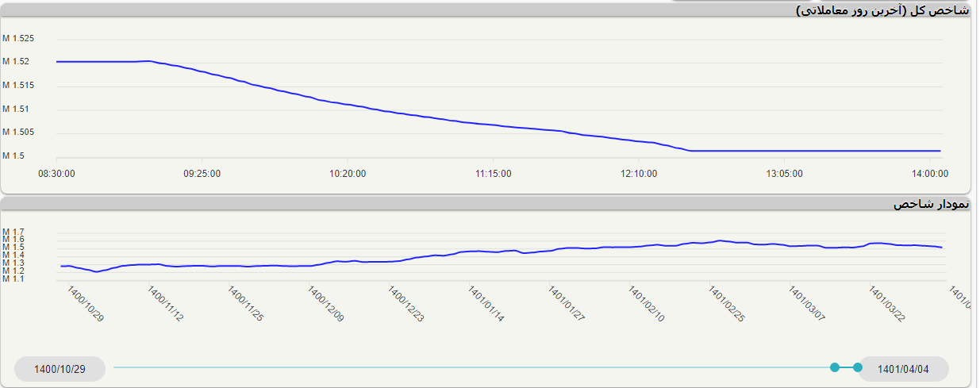Click the 1401/03/22 date axis label
The width and height of the screenshot is (980, 388).
click(x=888, y=305)
